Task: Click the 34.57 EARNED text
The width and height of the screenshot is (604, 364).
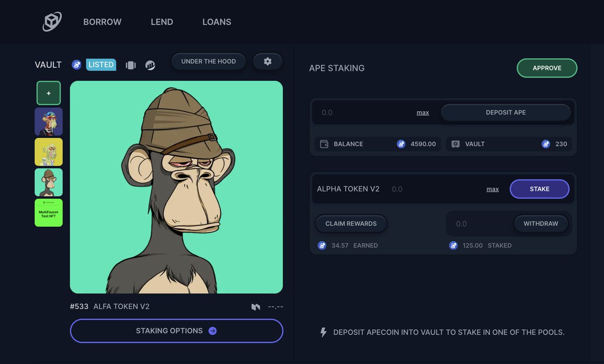Action: tap(355, 245)
